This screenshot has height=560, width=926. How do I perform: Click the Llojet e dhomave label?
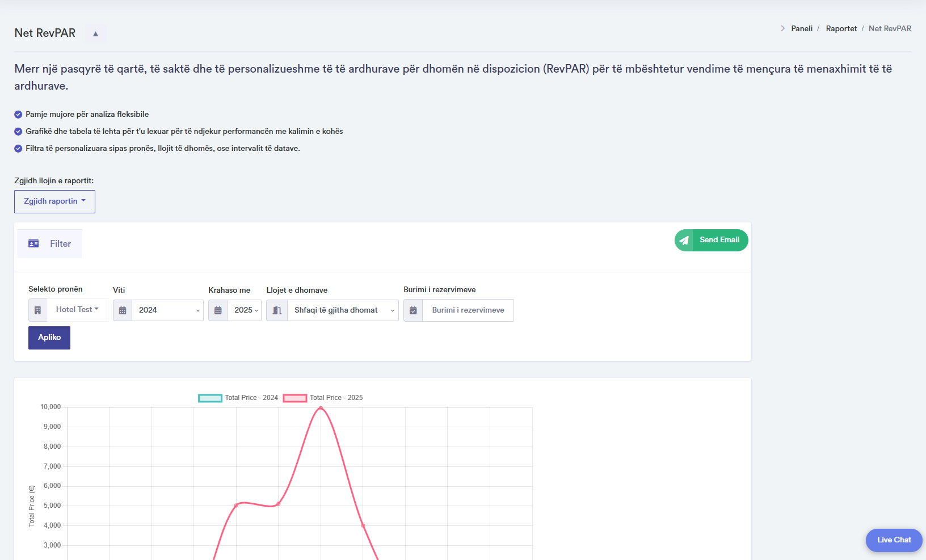coord(297,290)
